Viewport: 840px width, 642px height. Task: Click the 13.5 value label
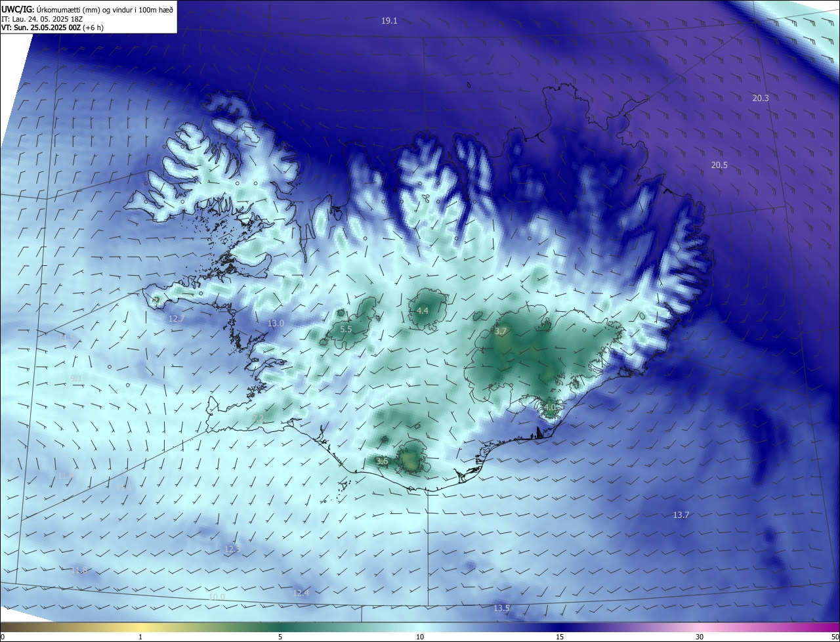click(501, 609)
